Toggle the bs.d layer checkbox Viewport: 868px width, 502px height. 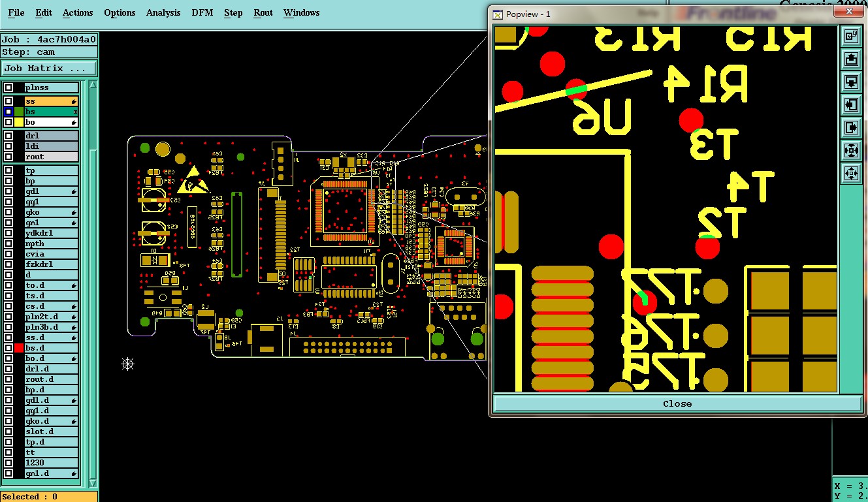[x=8, y=349]
